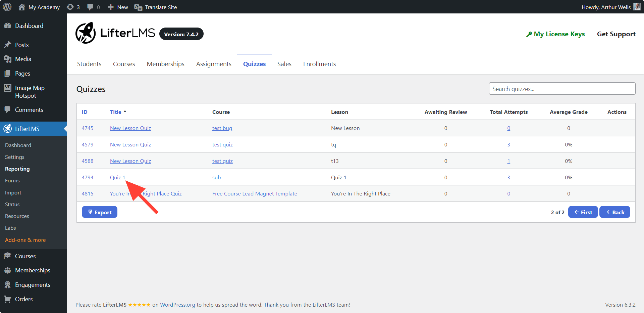
Task: Click the key icon beside License Keys
Action: (529, 34)
